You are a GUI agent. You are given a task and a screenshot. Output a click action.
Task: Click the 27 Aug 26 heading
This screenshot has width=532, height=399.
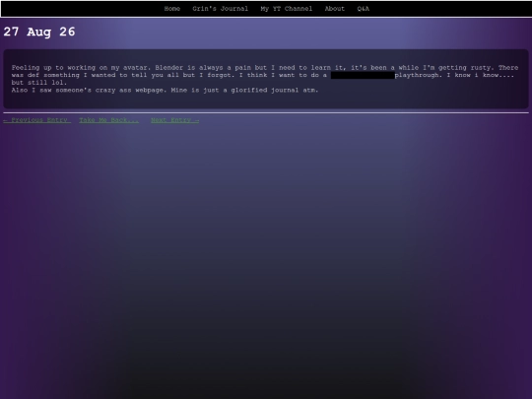tap(39, 32)
